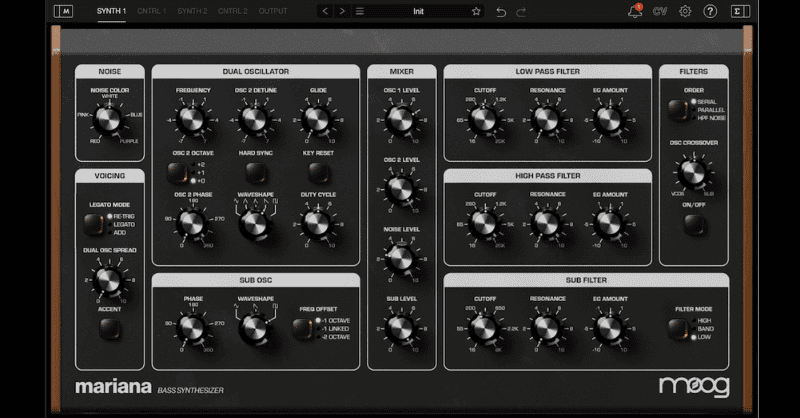Screen dimensions: 800x418
Task: Click the OSC CROSSOVER knob
Action: (693, 174)
